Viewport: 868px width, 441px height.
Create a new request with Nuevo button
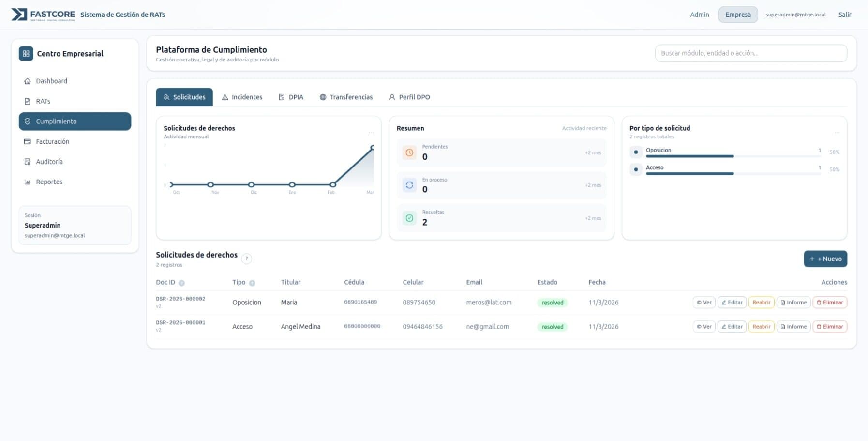[x=825, y=259]
